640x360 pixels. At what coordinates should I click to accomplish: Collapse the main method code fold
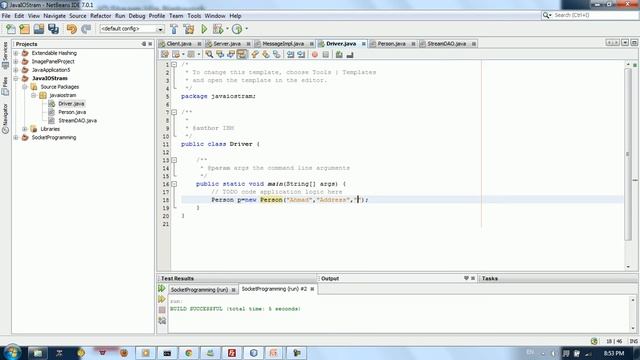click(174, 184)
